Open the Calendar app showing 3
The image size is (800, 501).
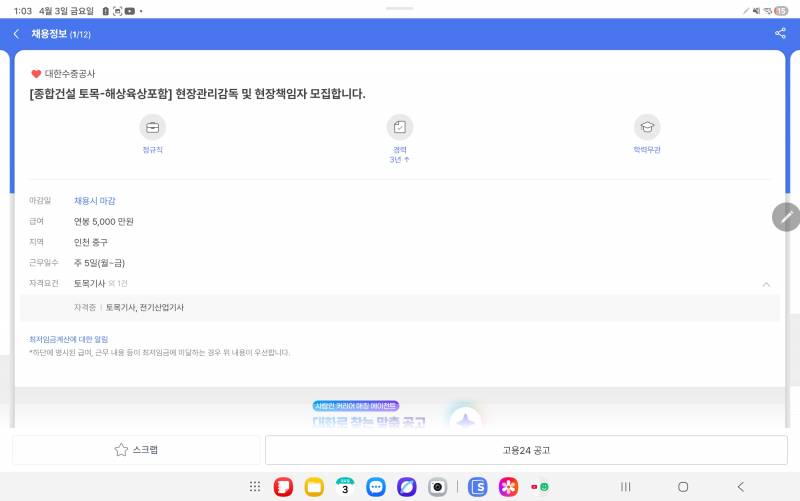(x=345, y=487)
